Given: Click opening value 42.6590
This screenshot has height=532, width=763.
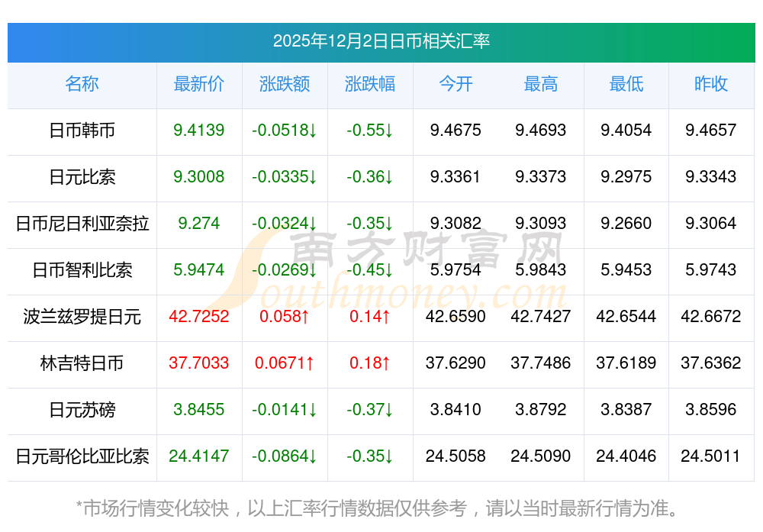Looking at the screenshot, I should pyautogui.click(x=456, y=317).
